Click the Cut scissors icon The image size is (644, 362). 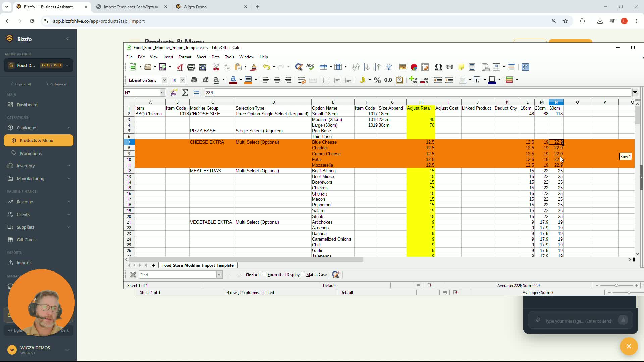[x=216, y=67]
